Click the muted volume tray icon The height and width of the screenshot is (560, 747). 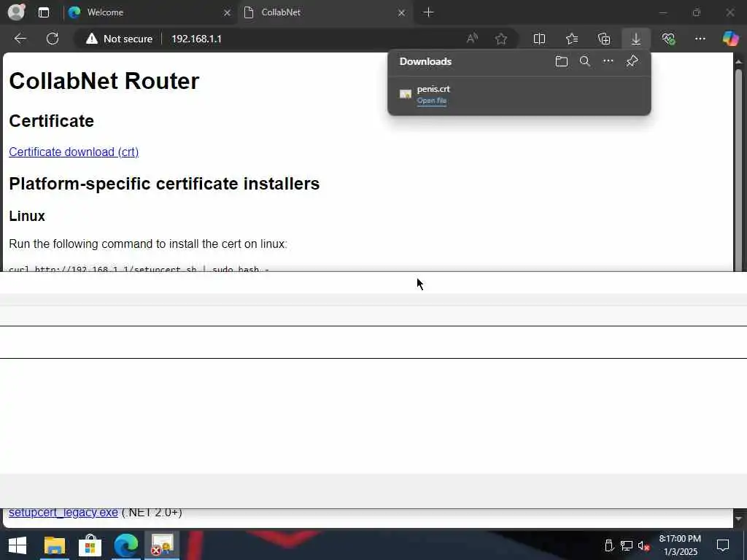643,545
